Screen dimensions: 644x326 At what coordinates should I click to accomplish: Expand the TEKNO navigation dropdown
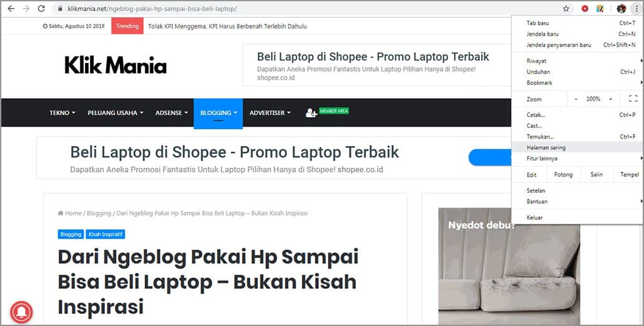[62, 113]
